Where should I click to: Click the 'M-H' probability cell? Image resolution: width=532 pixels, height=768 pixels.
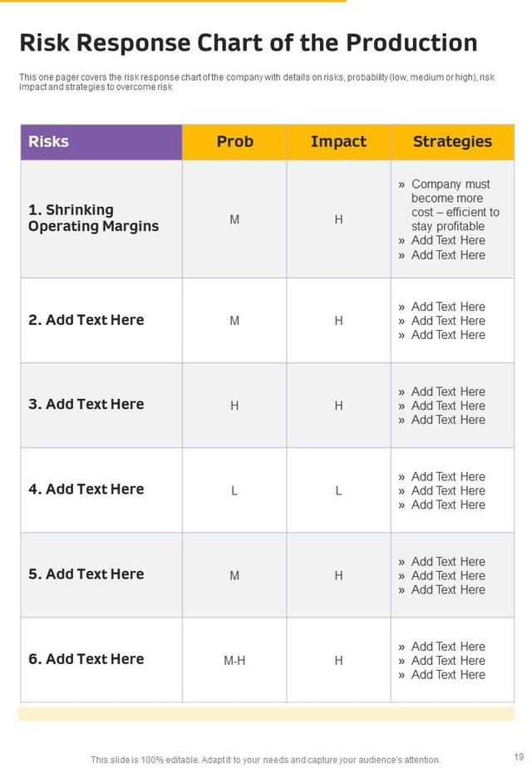coord(234,661)
